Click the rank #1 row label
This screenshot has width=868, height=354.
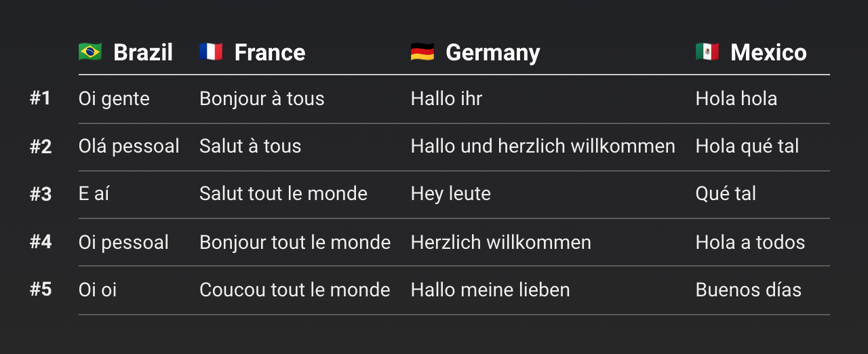(x=41, y=98)
